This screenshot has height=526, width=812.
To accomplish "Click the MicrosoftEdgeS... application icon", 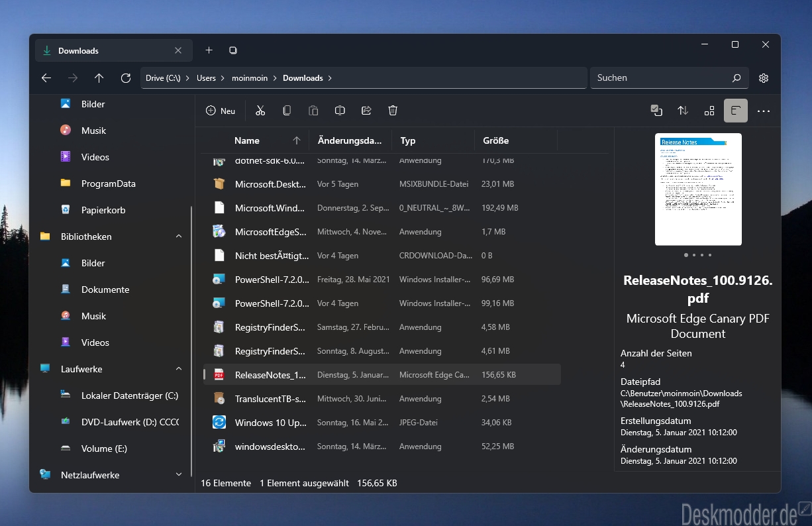I will point(219,232).
